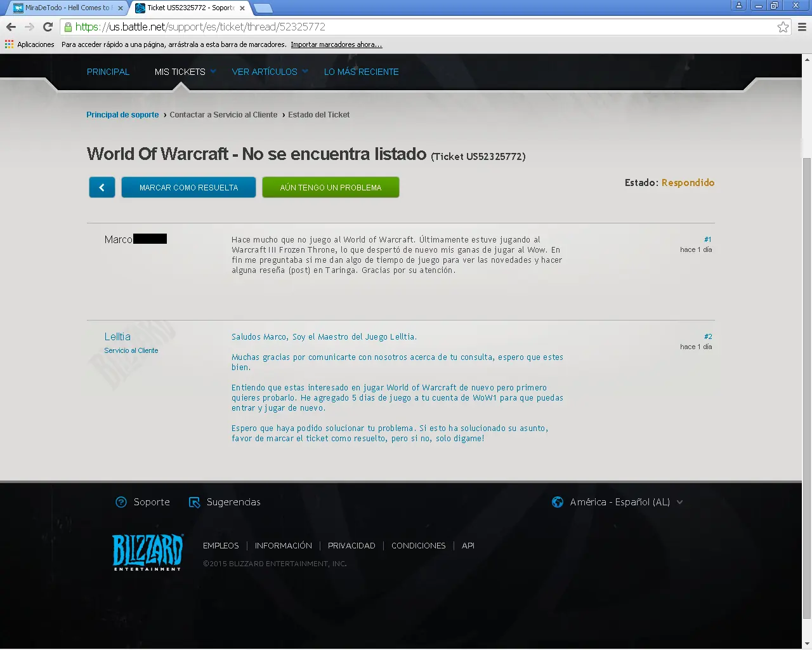Open the Lelltia author name link

pos(117,337)
